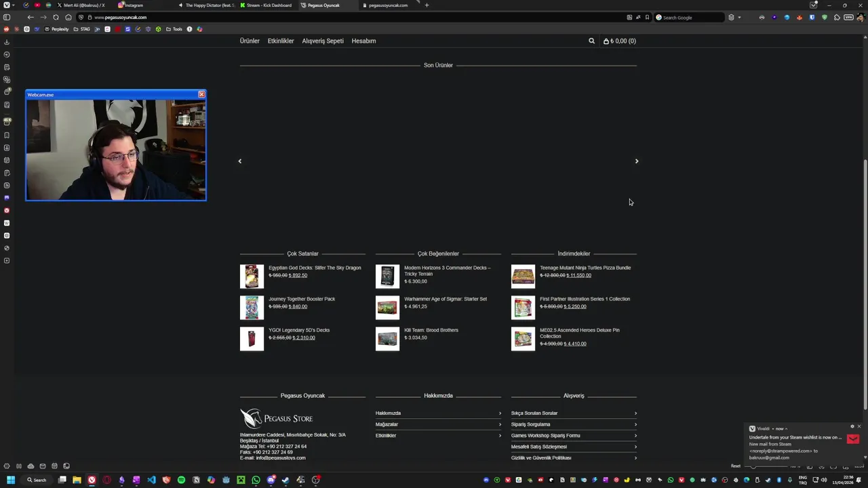Open Visual Studio Code from taskbar

pos(151,480)
